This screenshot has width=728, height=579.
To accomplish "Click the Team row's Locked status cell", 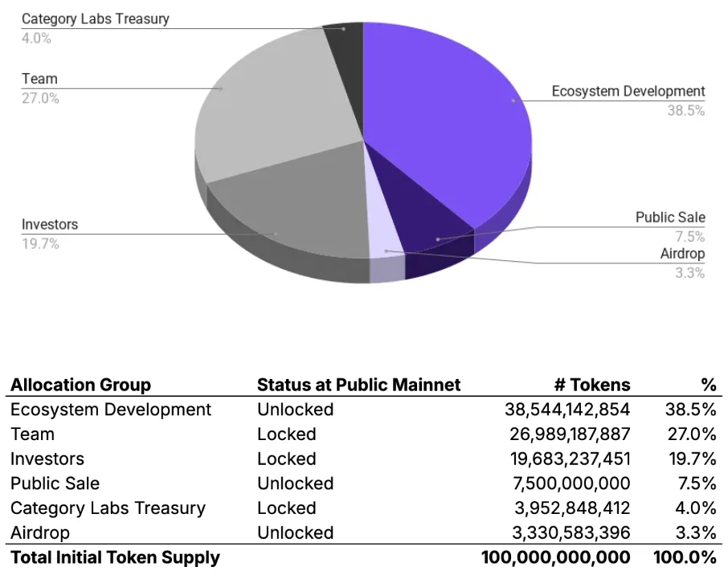I will click(x=286, y=434).
